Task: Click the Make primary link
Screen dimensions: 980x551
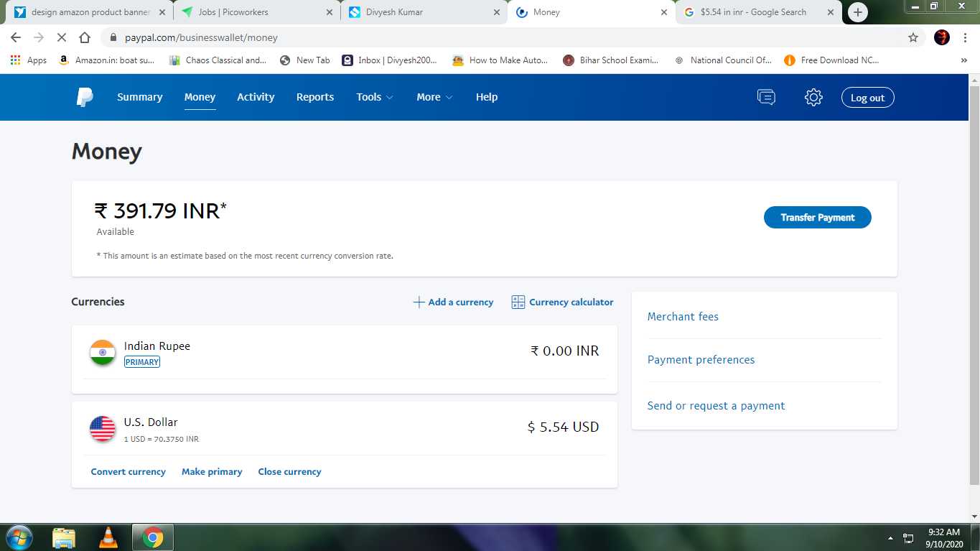Action: tap(212, 472)
